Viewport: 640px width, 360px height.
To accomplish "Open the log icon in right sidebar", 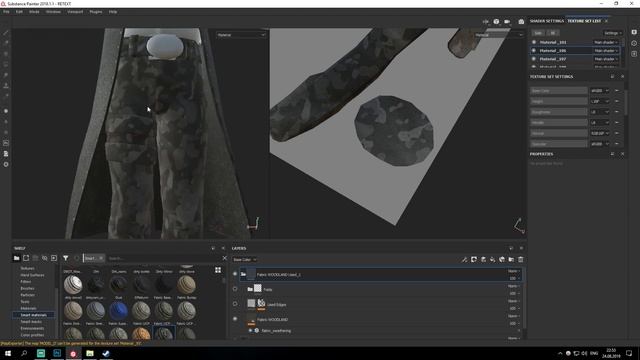I will (634, 54).
